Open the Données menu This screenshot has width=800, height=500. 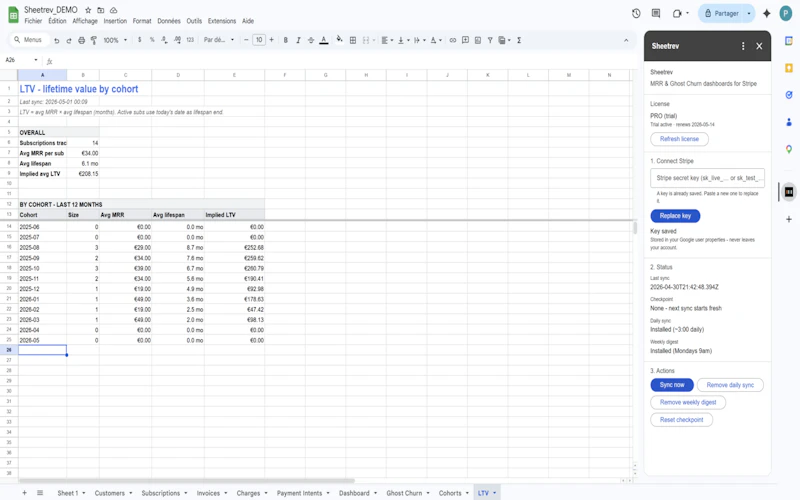click(x=169, y=21)
